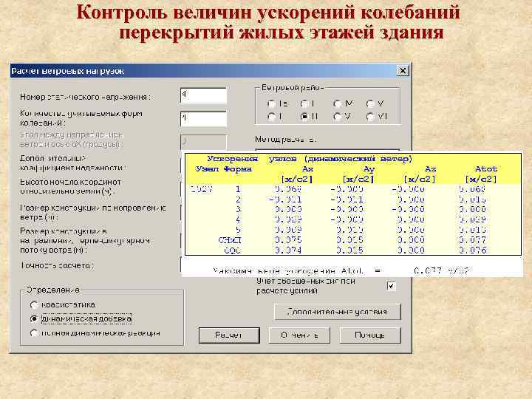Click the 'Расчет' button
The width and height of the screenshot is (532, 399).
pyautogui.click(x=229, y=335)
